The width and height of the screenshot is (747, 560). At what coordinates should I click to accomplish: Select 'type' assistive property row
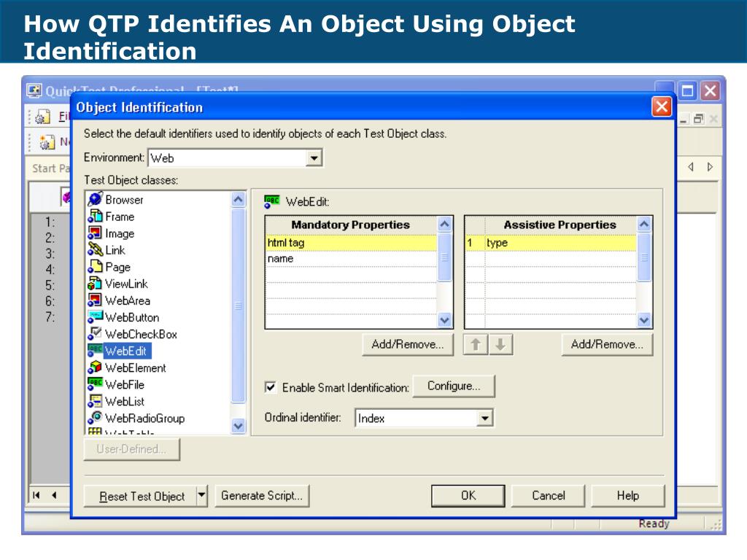click(551, 243)
